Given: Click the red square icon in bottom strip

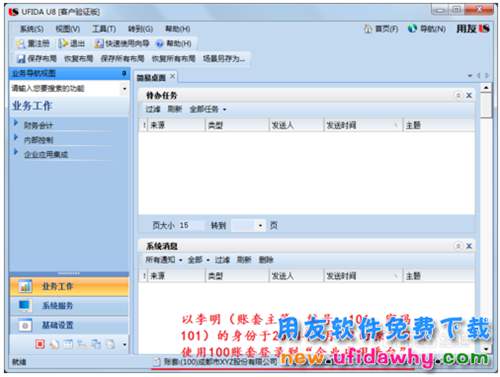Looking at the screenshot, I should [40, 344].
